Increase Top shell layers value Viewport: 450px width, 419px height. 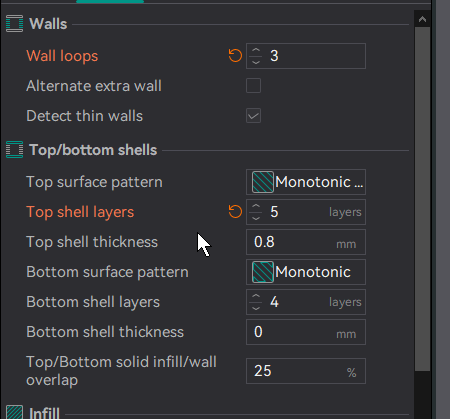point(256,206)
